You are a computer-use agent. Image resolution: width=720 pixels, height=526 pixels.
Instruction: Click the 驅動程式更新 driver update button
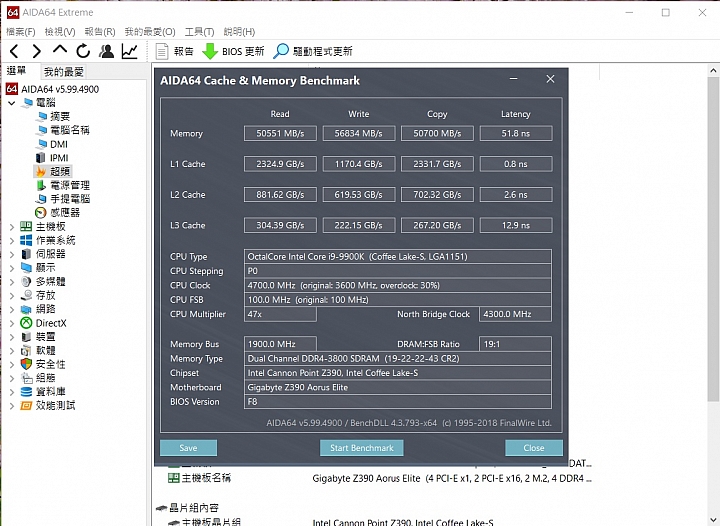pyautogui.click(x=313, y=51)
